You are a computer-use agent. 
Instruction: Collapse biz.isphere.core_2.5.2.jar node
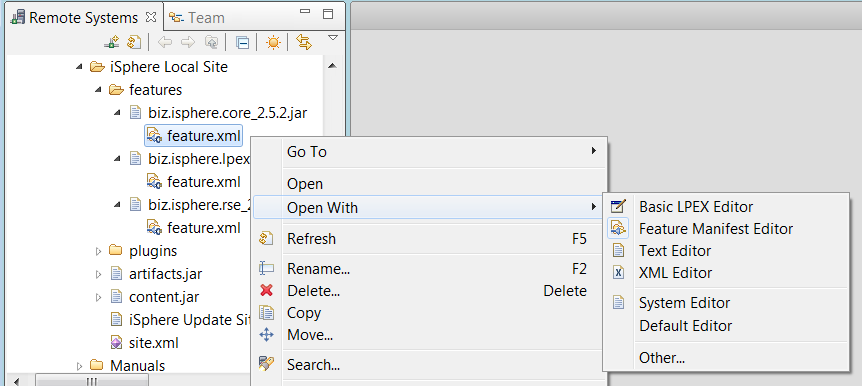[x=118, y=113]
